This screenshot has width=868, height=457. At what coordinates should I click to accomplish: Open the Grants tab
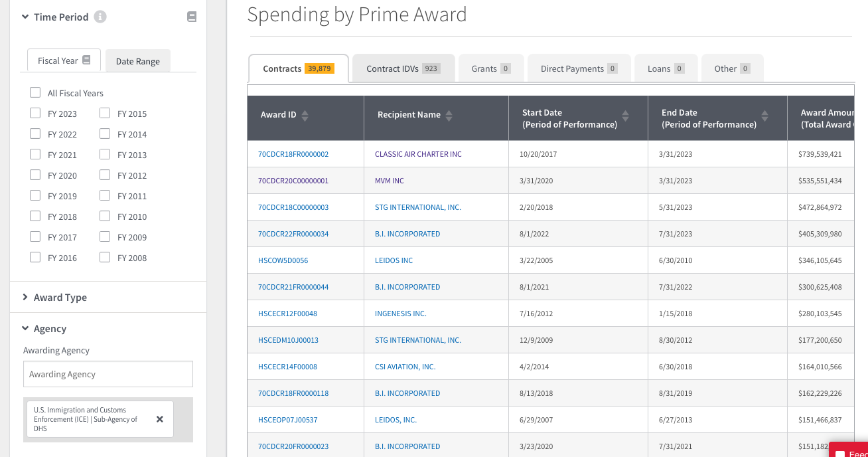pyautogui.click(x=491, y=68)
